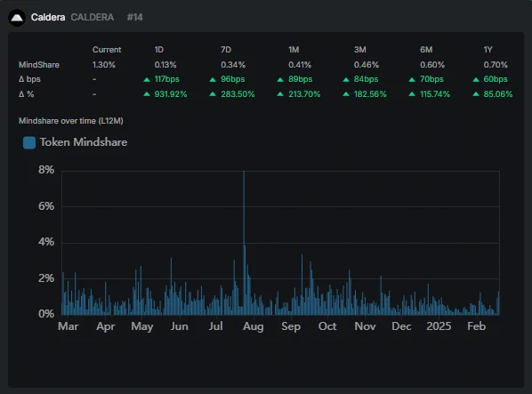This screenshot has height=394, width=532.
Task: Click the 85.06% change value
Action: (x=497, y=94)
